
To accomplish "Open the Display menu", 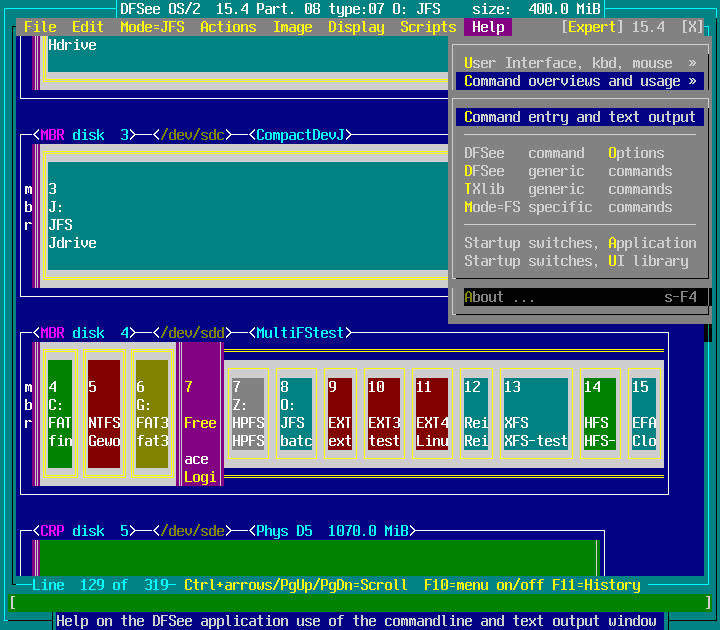I will [356, 27].
